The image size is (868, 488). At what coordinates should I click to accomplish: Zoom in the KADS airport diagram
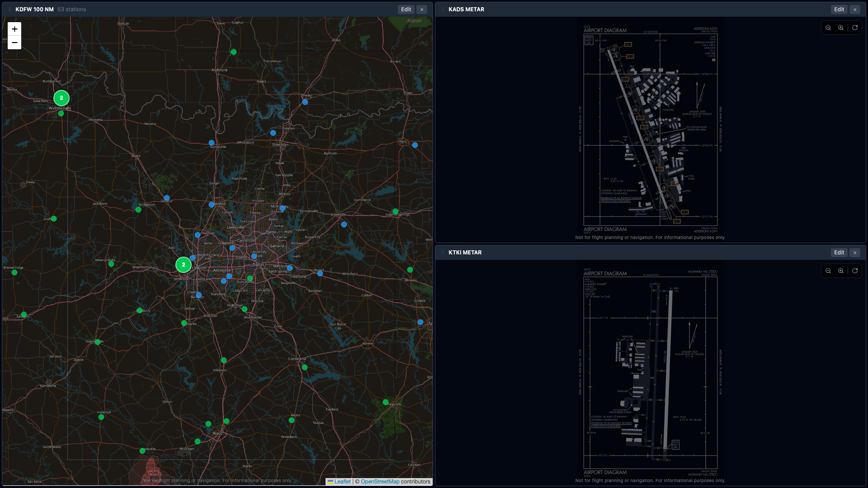coord(841,28)
